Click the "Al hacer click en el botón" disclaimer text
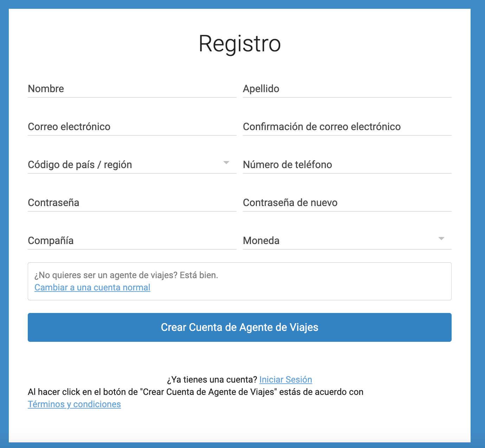 [x=195, y=392]
